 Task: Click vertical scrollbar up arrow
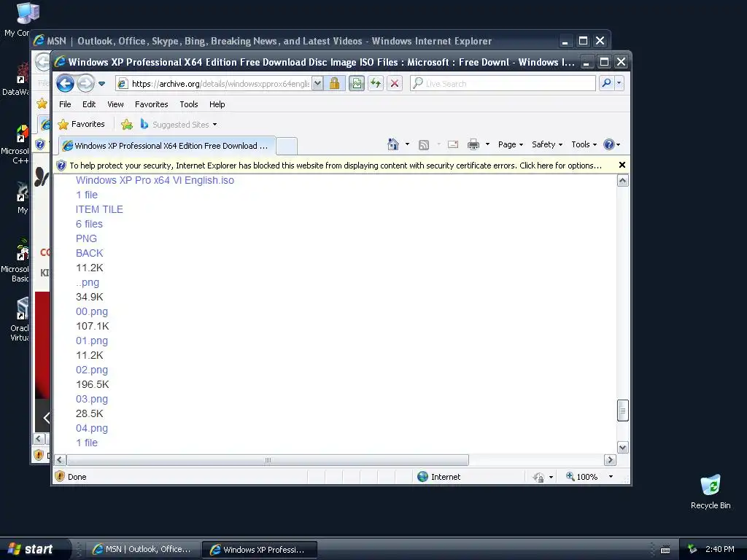point(623,181)
